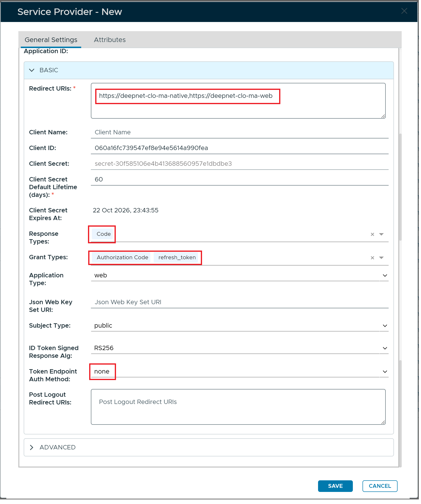421x504 pixels.
Task: Clear all selected Grant Types
Action: point(372,258)
